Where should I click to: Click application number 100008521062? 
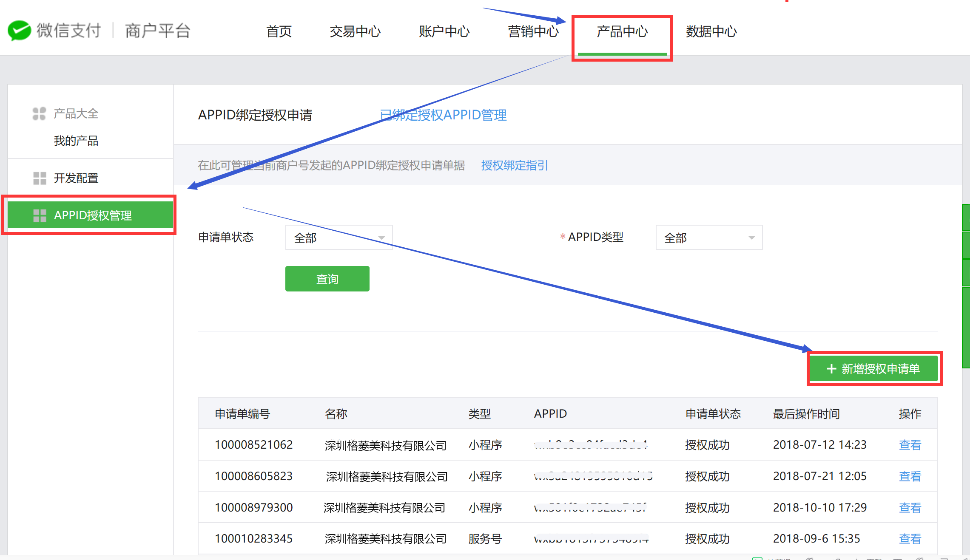254,445
